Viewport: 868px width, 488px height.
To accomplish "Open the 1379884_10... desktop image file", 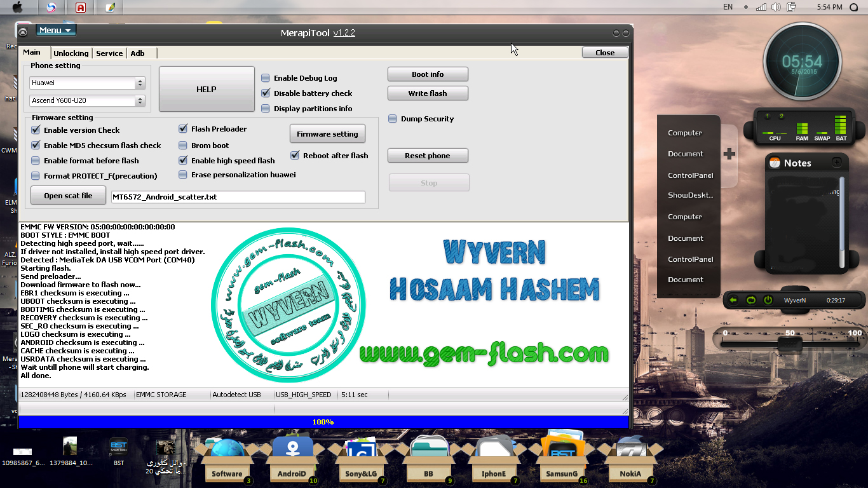I will pyautogui.click(x=70, y=452).
